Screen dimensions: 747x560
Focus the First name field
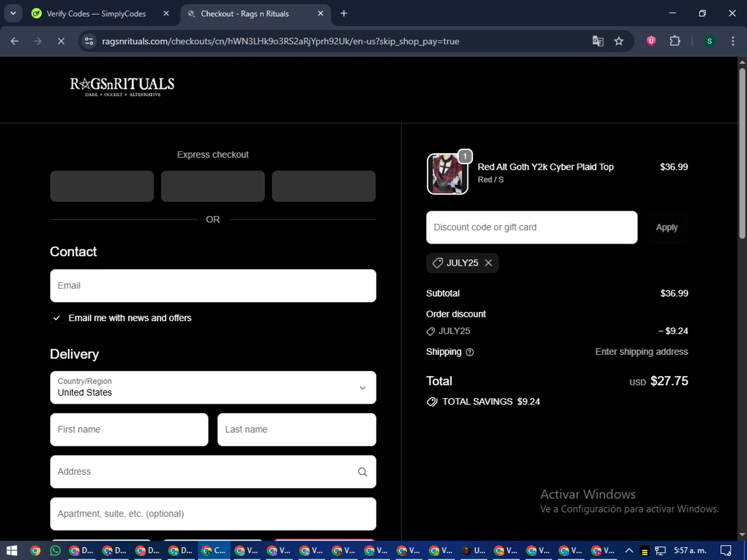point(129,430)
